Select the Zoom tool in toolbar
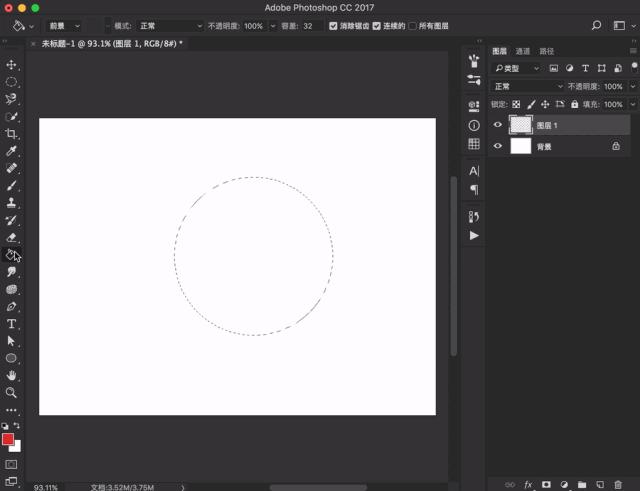 click(12, 392)
